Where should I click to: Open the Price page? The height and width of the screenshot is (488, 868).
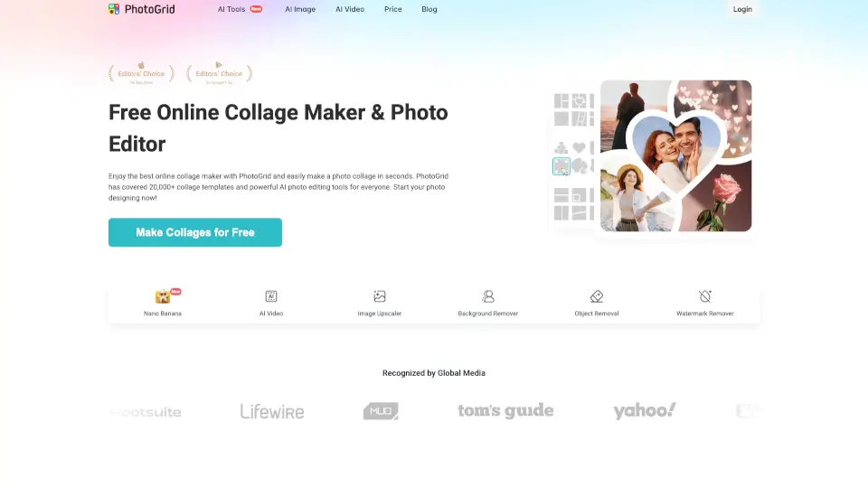393,9
